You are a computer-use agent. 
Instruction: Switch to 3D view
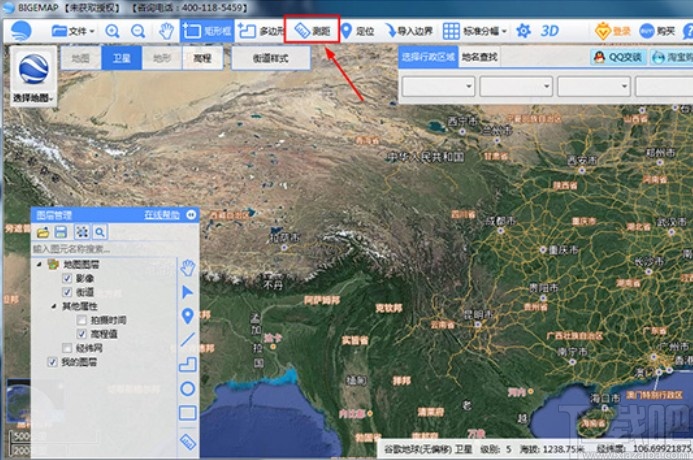click(x=549, y=31)
